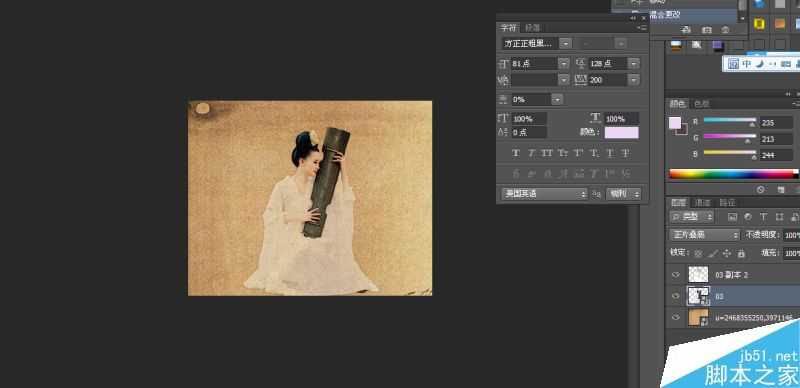The width and height of the screenshot is (800, 388).
Task: Toggle Small Caps style button
Action: [x=563, y=153]
